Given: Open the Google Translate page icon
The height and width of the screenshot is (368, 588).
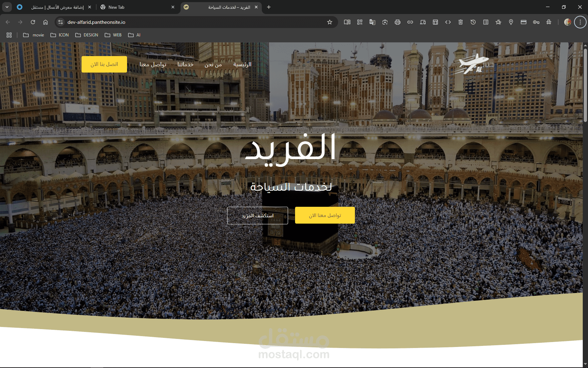Looking at the screenshot, I should (372, 22).
